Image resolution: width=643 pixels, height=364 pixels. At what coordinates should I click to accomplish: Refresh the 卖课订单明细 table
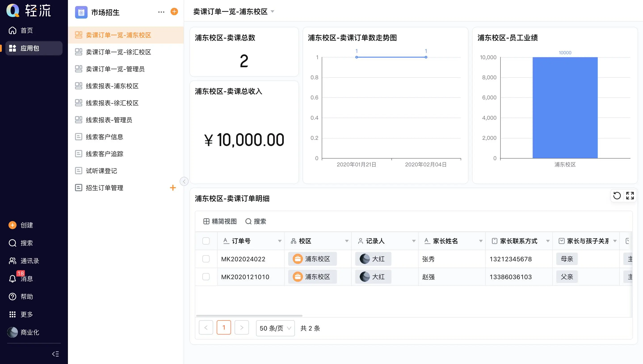tap(617, 195)
